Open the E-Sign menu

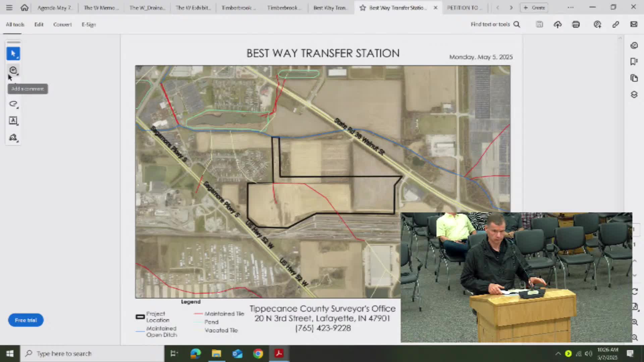click(x=89, y=24)
